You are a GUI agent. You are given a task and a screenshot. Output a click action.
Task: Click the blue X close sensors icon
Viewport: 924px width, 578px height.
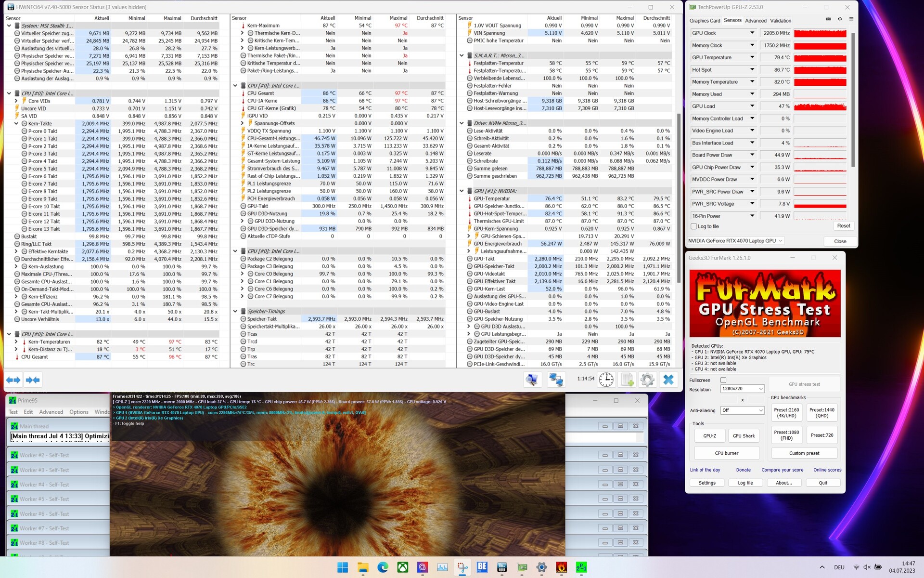point(668,380)
